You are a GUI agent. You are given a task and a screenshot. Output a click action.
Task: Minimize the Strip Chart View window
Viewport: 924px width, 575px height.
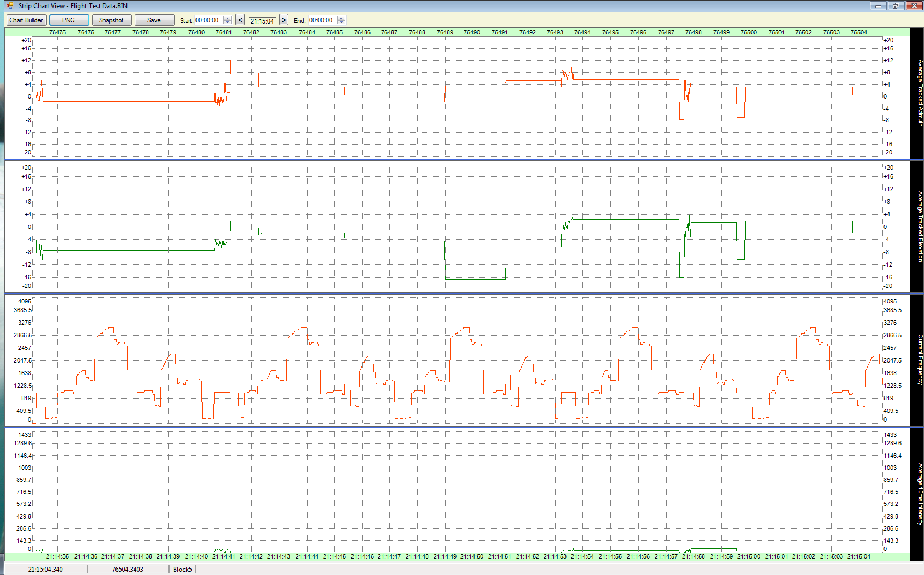click(878, 5)
